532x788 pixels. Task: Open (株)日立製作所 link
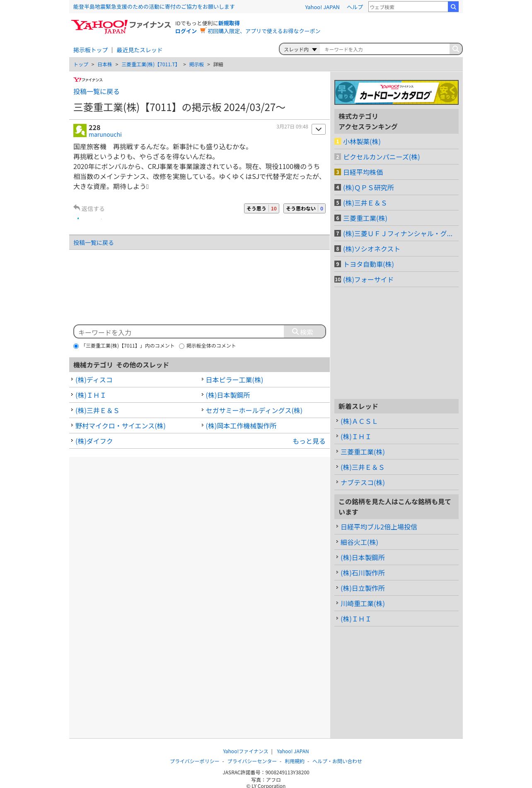pos(363,588)
